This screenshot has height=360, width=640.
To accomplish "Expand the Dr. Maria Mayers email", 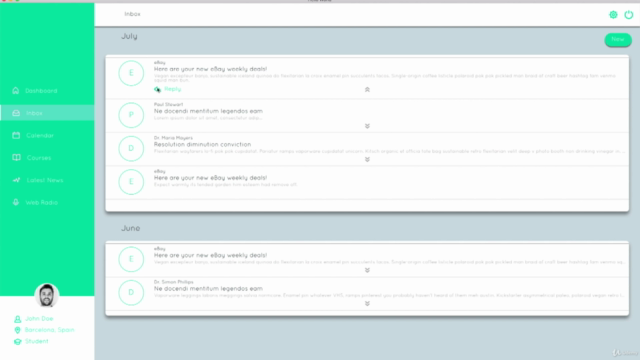I will click(367, 160).
